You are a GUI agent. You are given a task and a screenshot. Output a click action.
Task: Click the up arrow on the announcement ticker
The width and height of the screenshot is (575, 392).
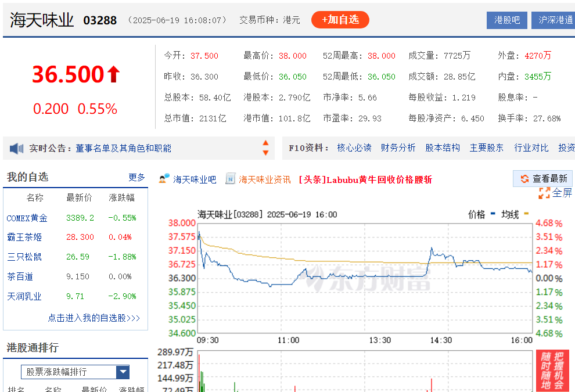[x=266, y=144]
